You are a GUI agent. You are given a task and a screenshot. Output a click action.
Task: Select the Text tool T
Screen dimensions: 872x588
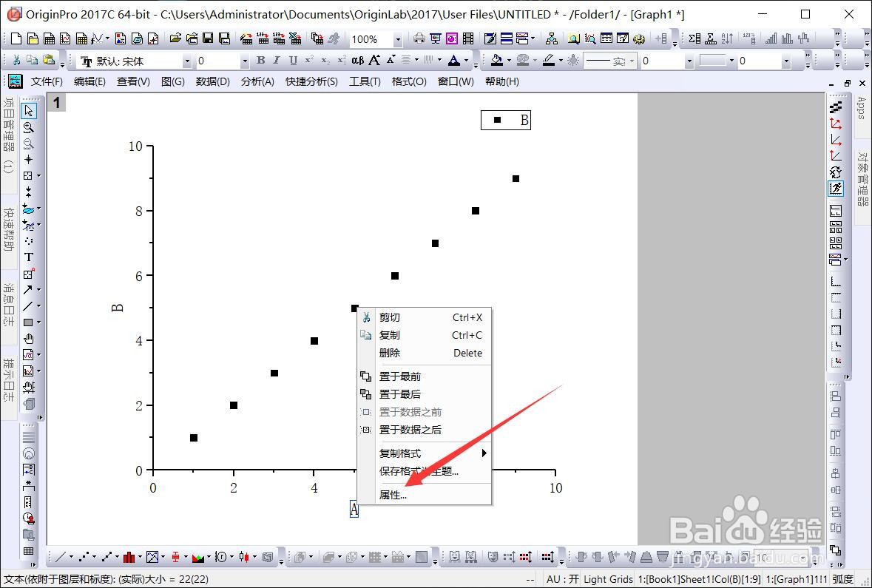click(x=28, y=257)
